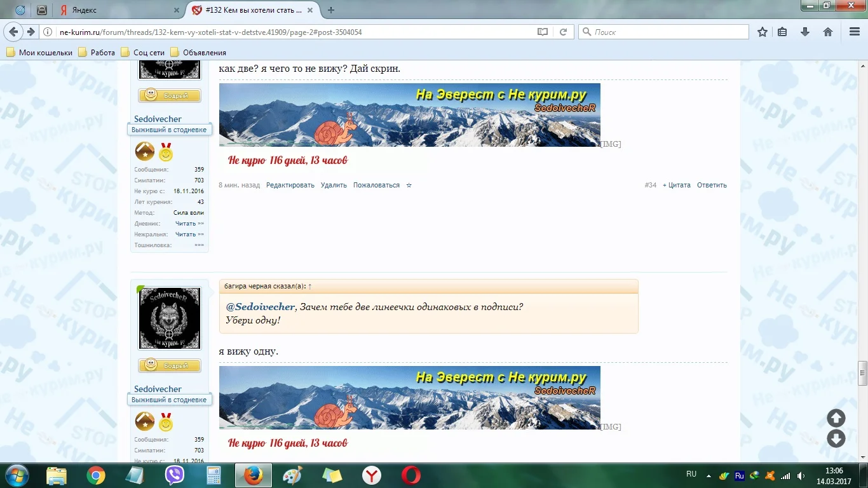Quote post #34 with + Цитата

pyautogui.click(x=677, y=186)
